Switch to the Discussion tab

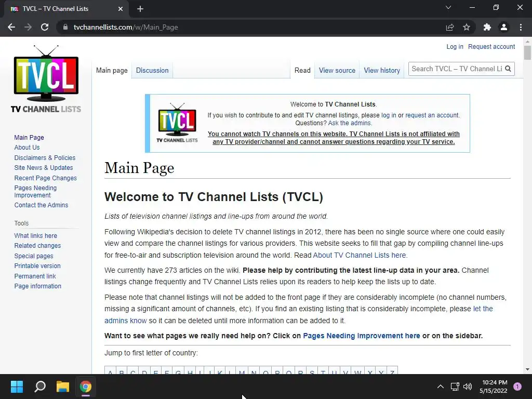(152, 70)
